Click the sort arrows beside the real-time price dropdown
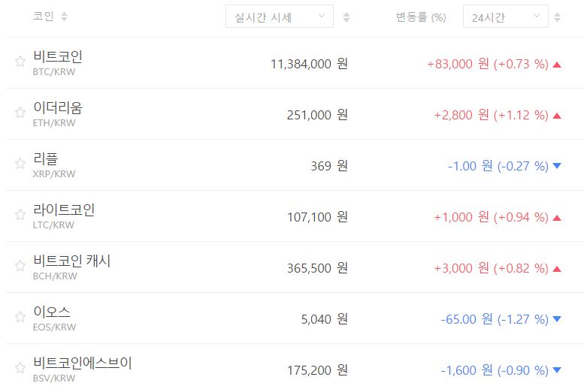The height and width of the screenshot is (392, 584). [346, 17]
